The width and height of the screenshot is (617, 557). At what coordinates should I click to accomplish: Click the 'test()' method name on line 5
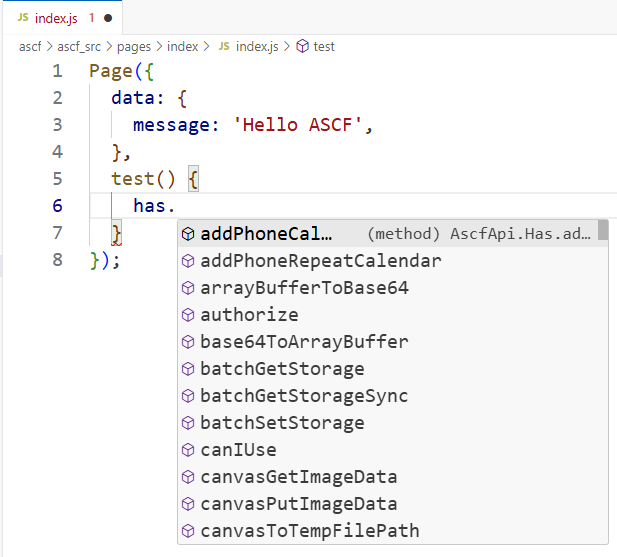coord(143,179)
